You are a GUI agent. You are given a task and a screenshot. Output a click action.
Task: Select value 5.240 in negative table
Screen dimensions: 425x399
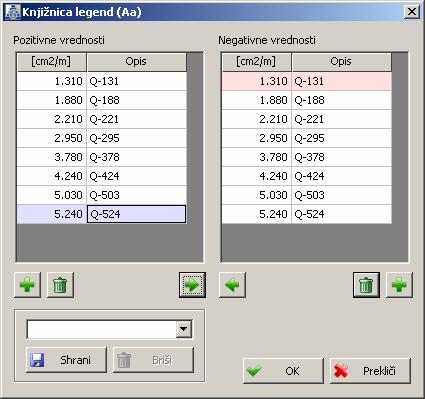click(x=257, y=214)
